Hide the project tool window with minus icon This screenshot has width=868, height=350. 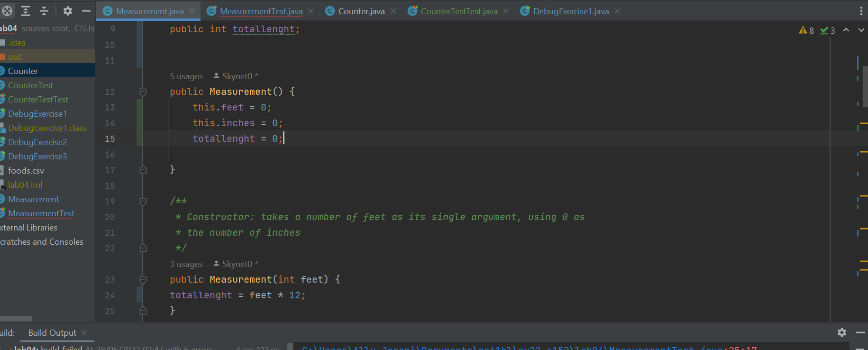[x=86, y=10]
